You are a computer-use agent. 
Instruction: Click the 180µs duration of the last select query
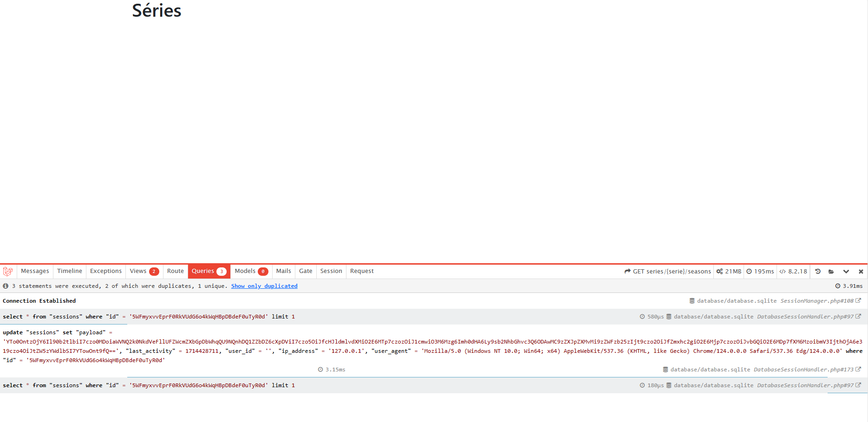tap(652, 385)
